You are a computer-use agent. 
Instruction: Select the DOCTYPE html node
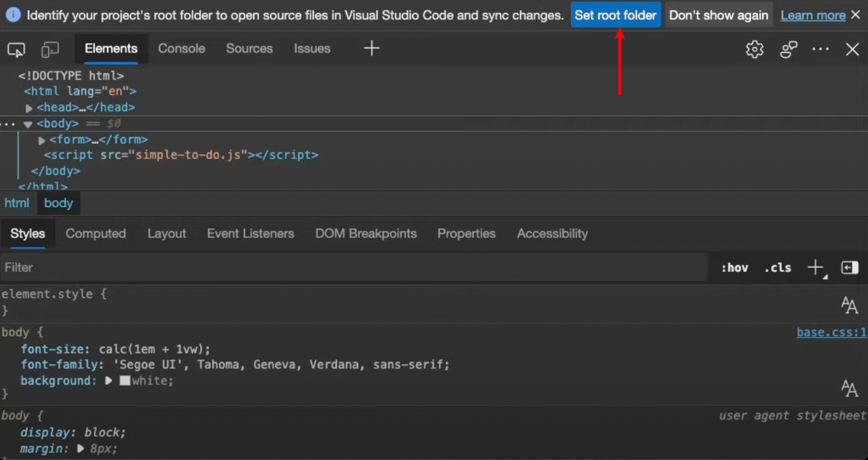tap(71, 75)
